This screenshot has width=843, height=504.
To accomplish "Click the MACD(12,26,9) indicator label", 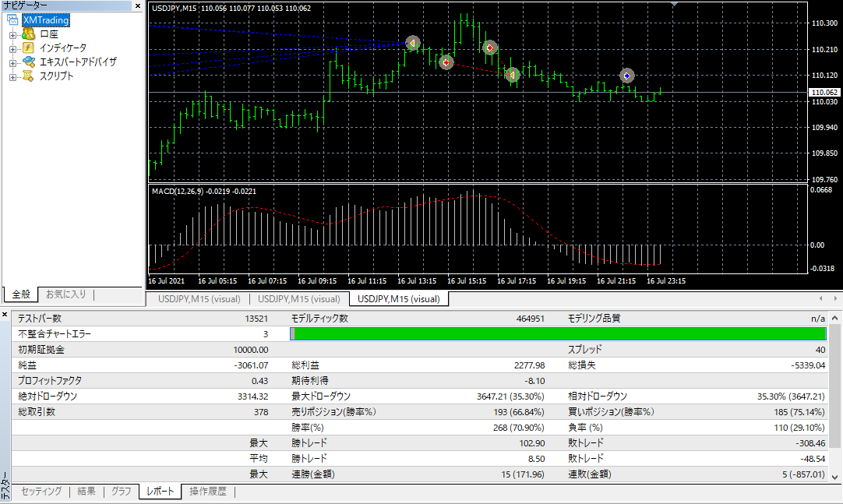I will tap(177, 192).
